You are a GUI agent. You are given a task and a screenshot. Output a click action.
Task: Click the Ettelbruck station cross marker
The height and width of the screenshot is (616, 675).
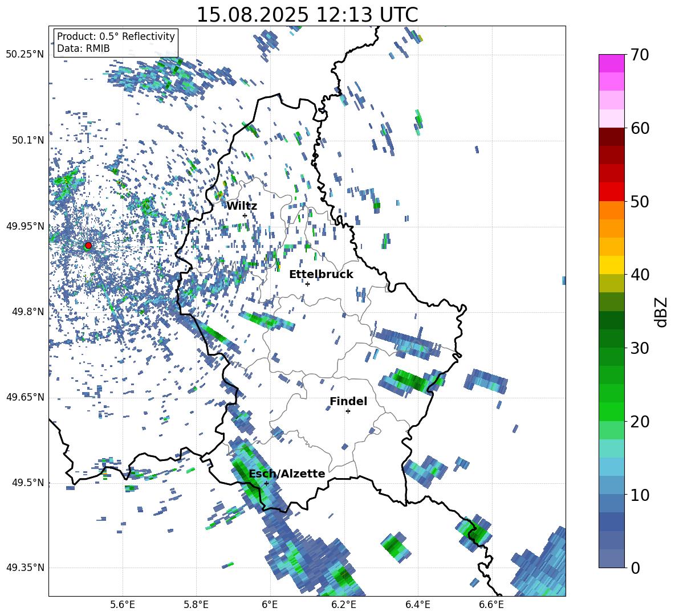tap(307, 284)
